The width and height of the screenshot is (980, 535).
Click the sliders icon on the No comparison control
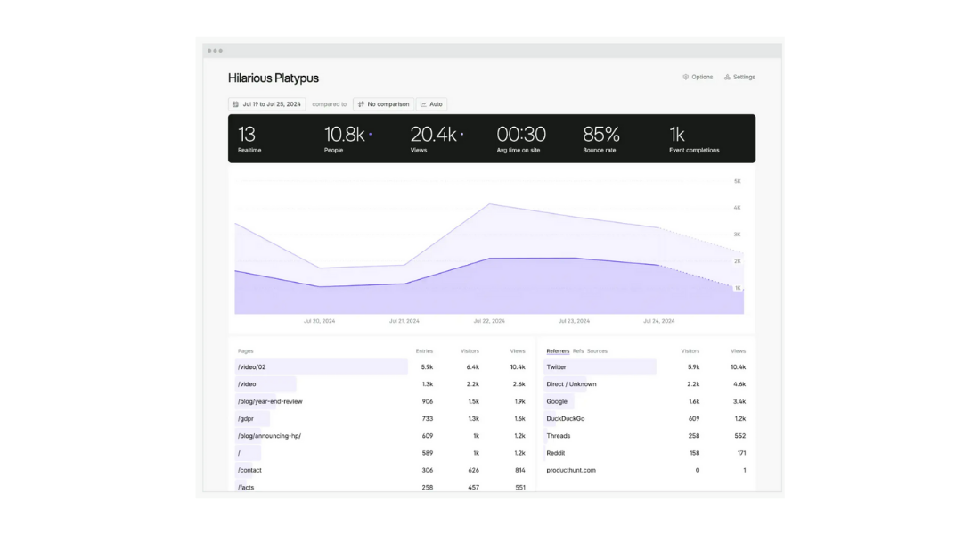click(x=360, y=103)
